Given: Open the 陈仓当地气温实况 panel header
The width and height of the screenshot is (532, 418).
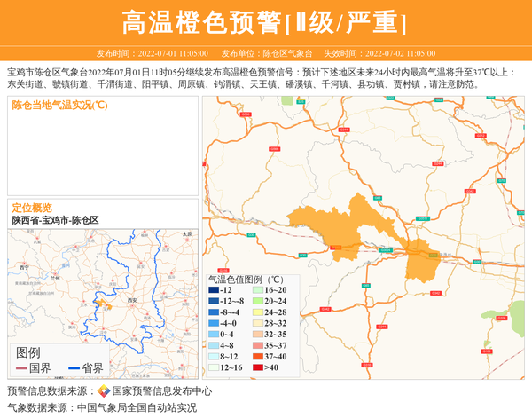Looking at the screenshot, I should [x=59, y=105].
